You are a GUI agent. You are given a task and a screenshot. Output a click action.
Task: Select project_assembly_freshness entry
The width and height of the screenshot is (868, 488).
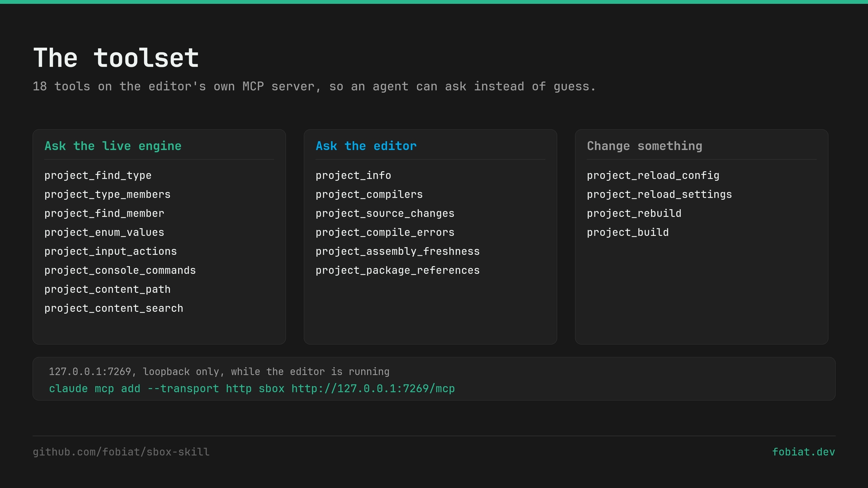(398, 251)
